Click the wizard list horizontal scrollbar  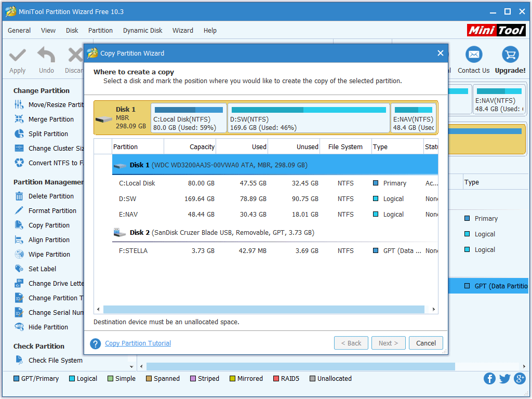point(263,309)
